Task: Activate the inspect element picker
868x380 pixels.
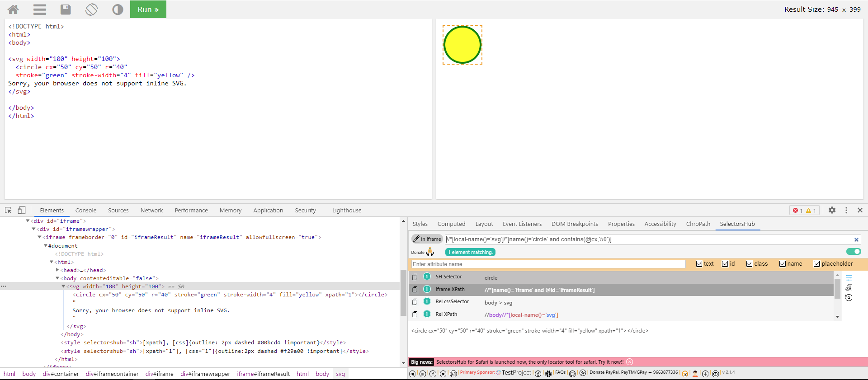Action: (8, 210)
